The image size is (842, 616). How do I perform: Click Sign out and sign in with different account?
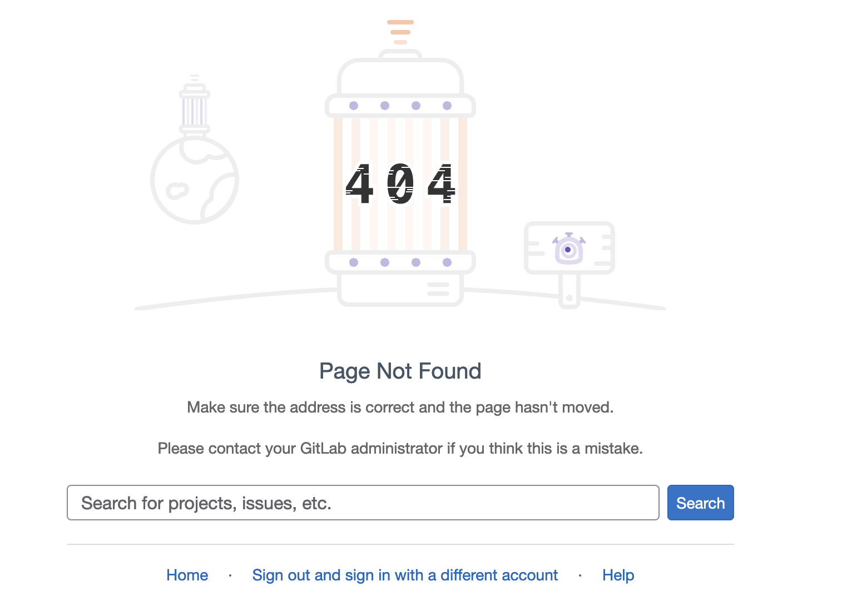405,575
